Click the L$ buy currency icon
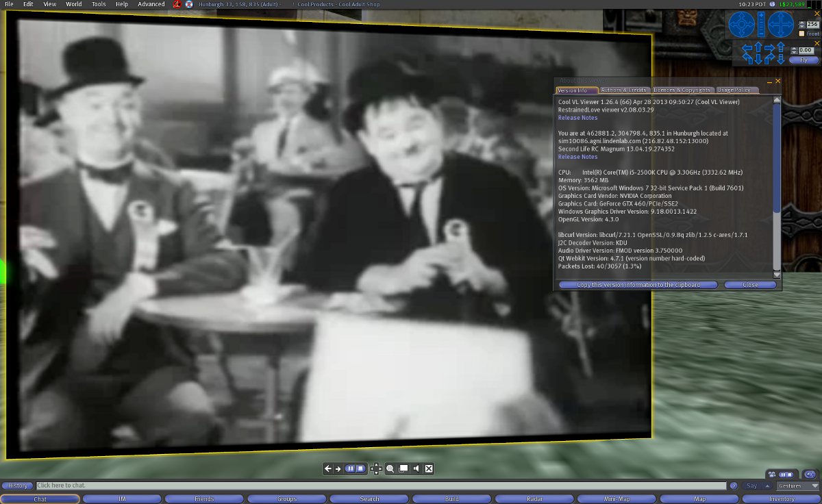 point(773,4)
